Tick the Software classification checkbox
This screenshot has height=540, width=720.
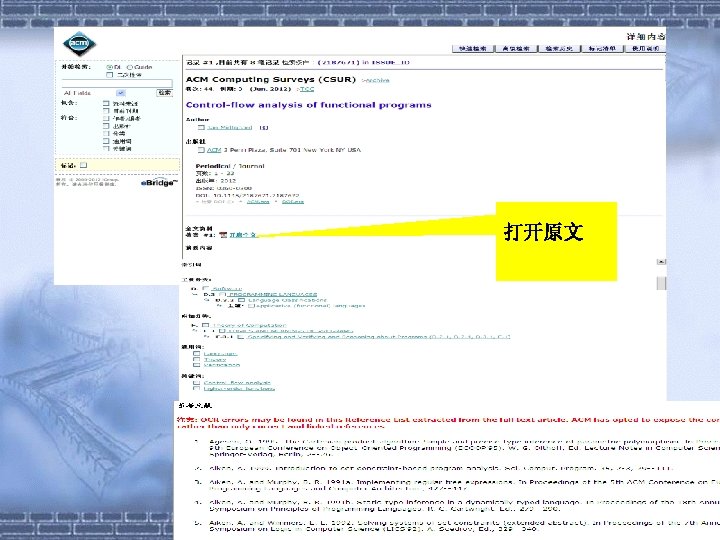click(x=206, y=288)
